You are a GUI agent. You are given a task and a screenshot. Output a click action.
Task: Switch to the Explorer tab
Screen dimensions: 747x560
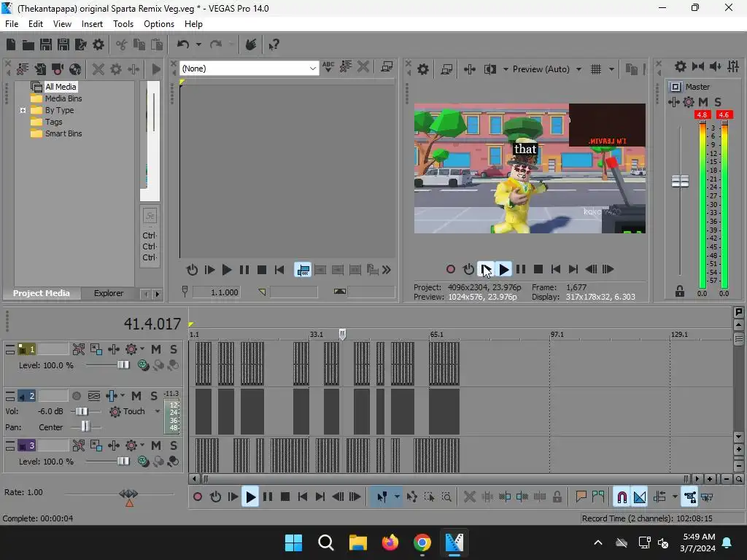tap(109, 293)
